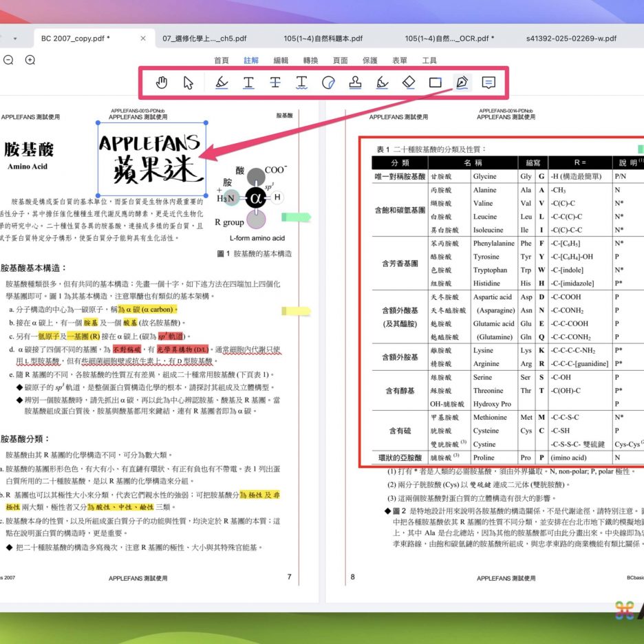644x644 pixels.
Task: Click the zoom out magnifier
Action: pyautogui.click(x=8, y=60)
